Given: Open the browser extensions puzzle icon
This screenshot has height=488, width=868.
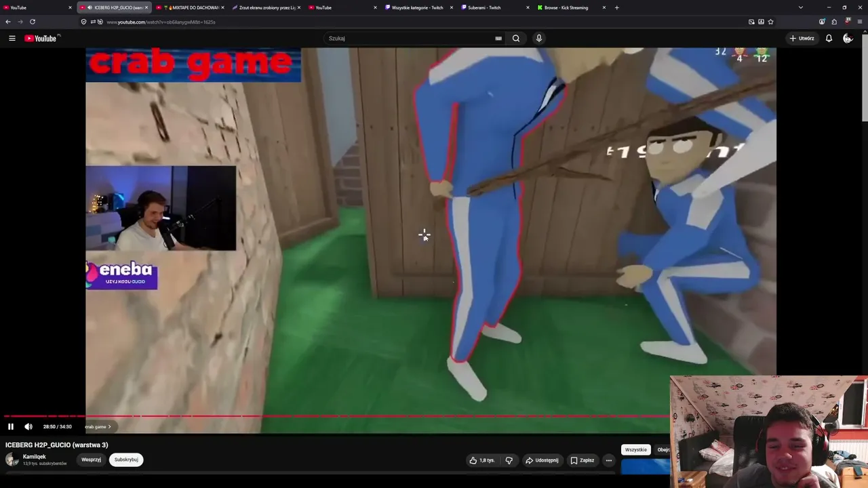Looking at the screenshot, I should (x=834, y=22).
